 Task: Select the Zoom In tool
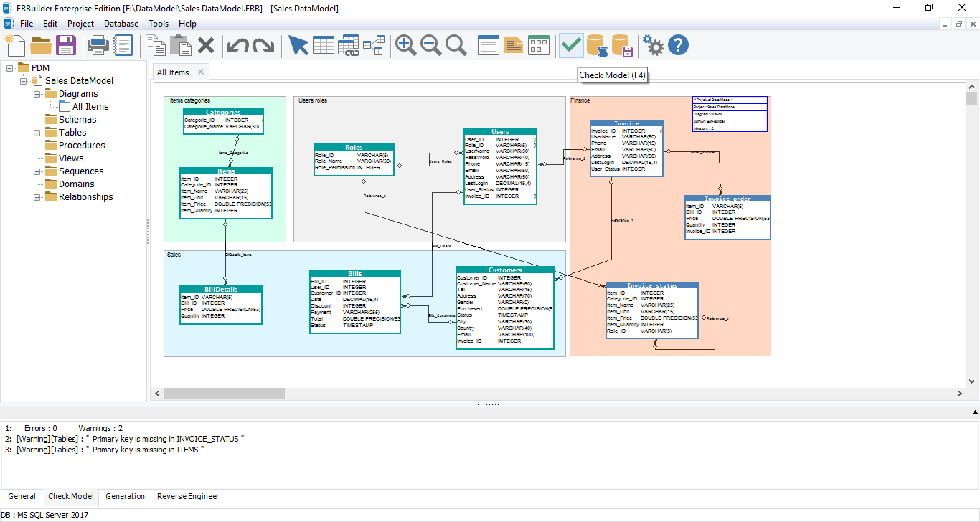coord(405,44)
